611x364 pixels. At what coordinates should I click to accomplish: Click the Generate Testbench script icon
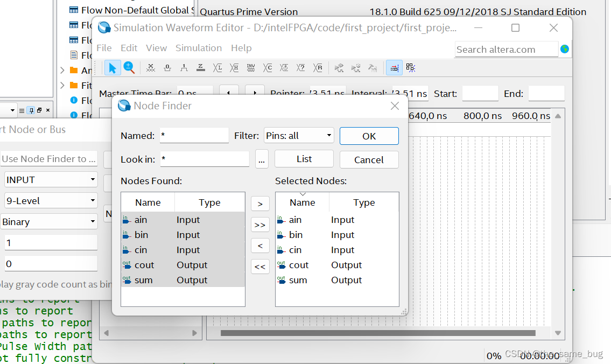tap(373, 68)
